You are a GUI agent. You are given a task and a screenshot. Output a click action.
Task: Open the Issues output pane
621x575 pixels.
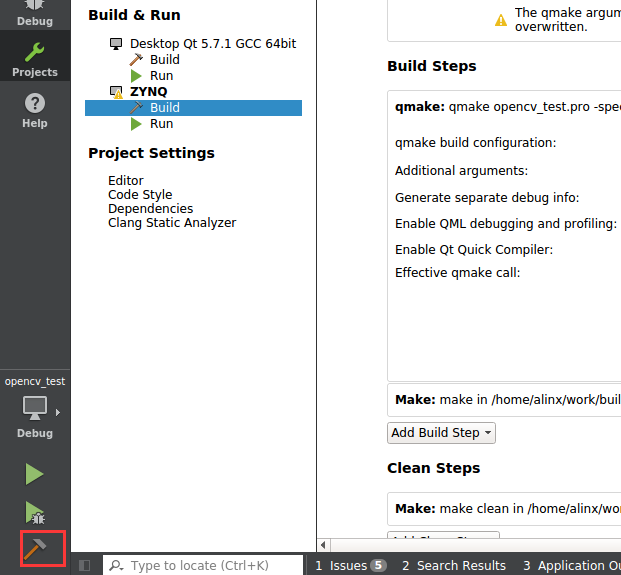click(x=349, y=565)
